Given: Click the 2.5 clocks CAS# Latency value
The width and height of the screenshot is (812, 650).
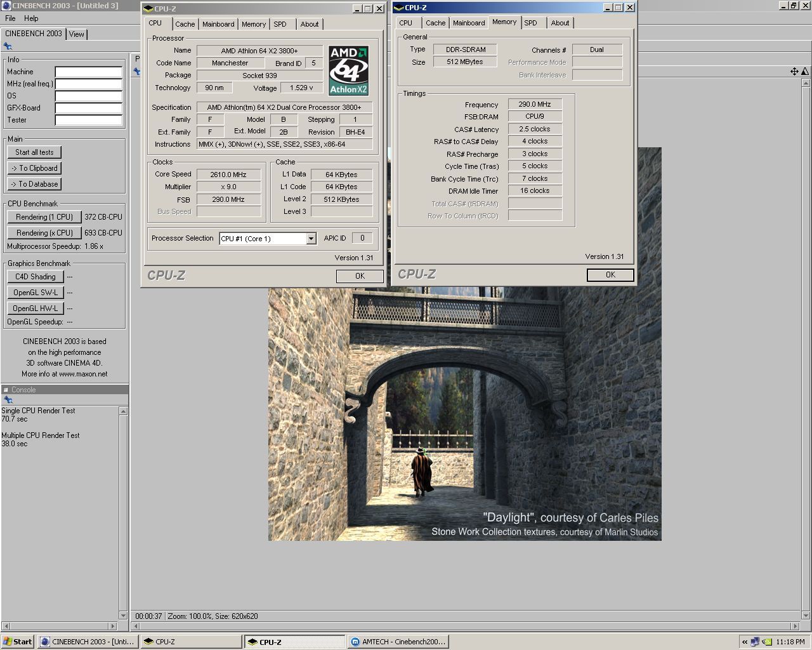Looking at the screenshot, I should (x=535, y=129).
